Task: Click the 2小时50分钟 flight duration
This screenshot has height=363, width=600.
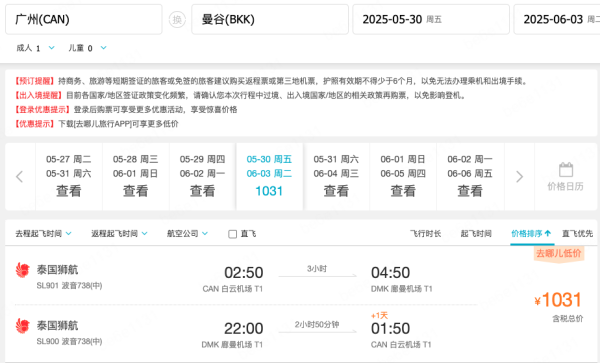Action: tap(317, 324)
